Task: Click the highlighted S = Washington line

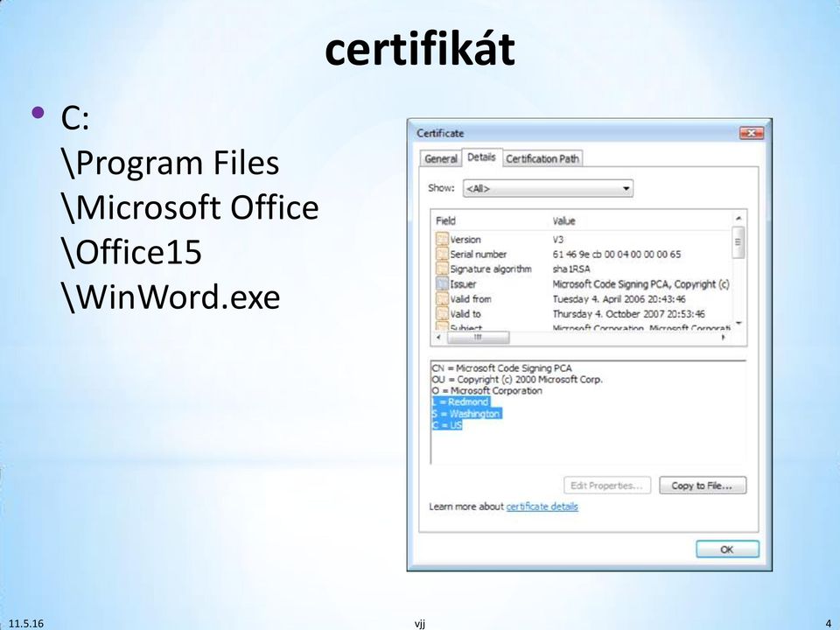Action: coord(466,414)
